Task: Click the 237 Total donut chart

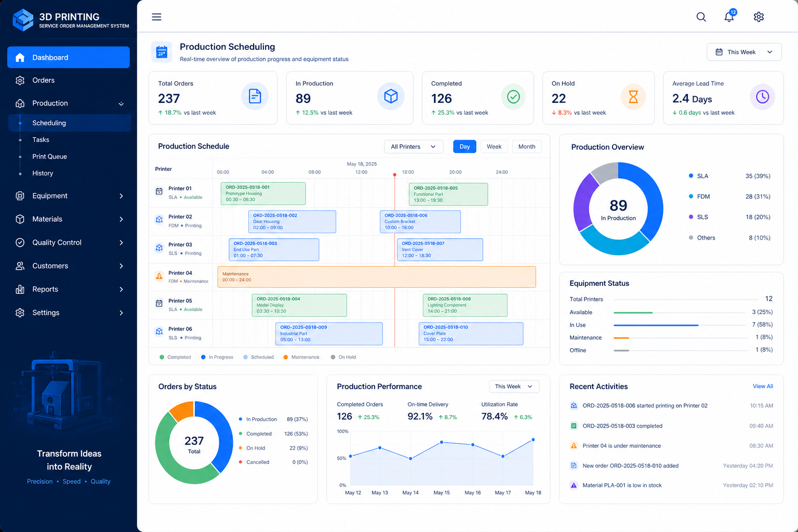Action: pos(194,443)
